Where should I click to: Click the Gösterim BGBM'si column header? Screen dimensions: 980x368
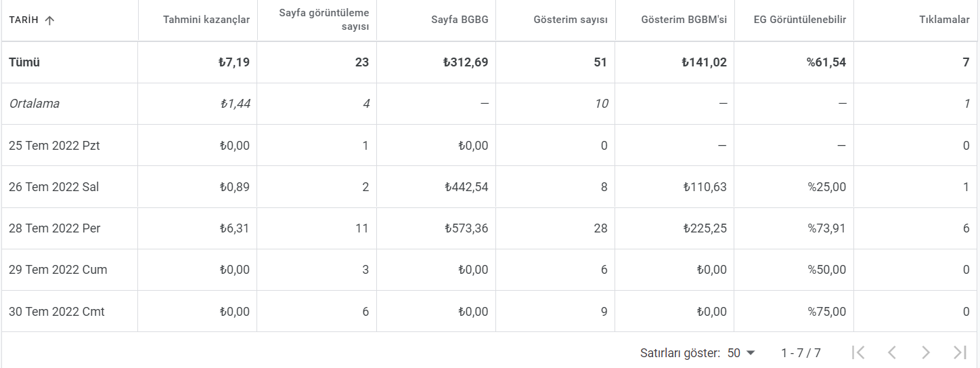point(684,20)
